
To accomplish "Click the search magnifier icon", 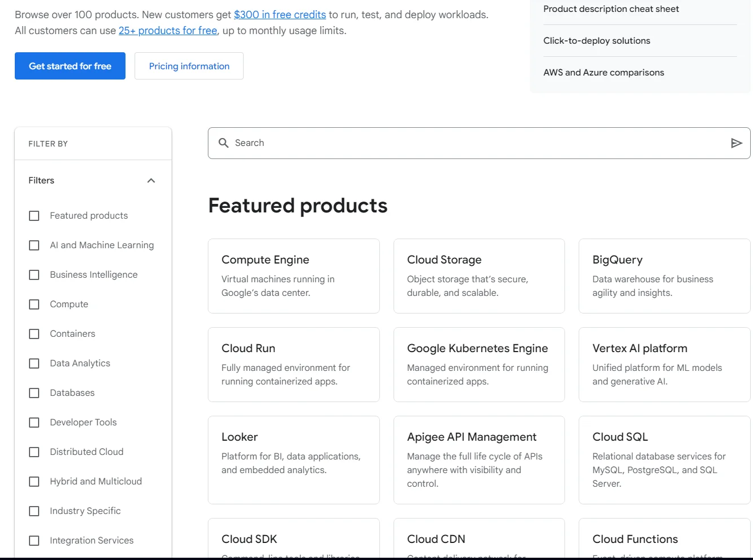I will [224, 143].
